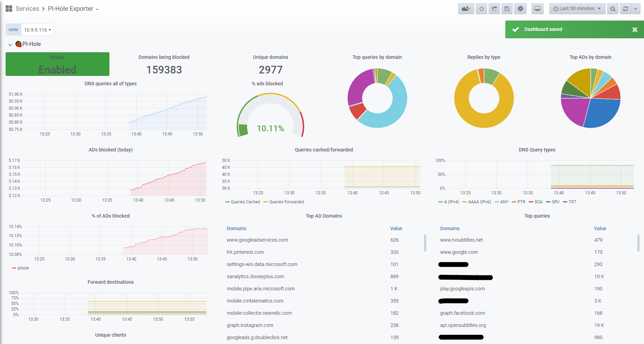Open the DNS queries all of types panel title
The width and height of the screenshot is (644, 344).
pos(110,84)
